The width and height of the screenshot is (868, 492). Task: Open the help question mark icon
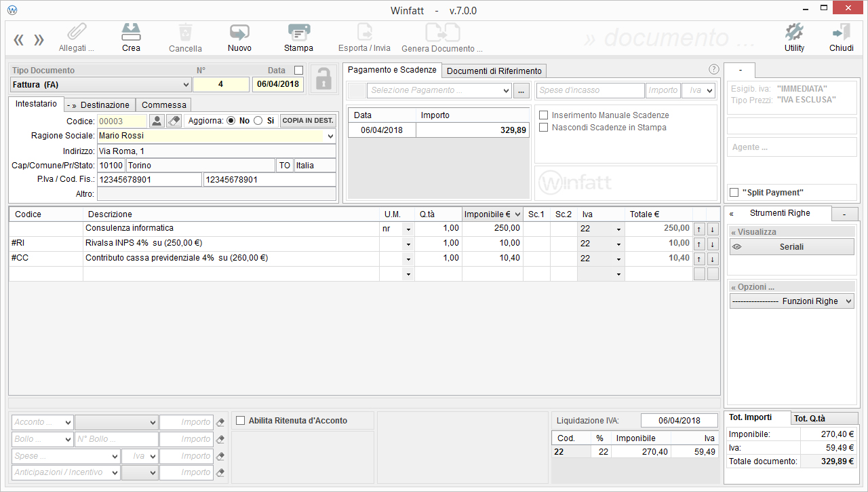click(713, 69)
